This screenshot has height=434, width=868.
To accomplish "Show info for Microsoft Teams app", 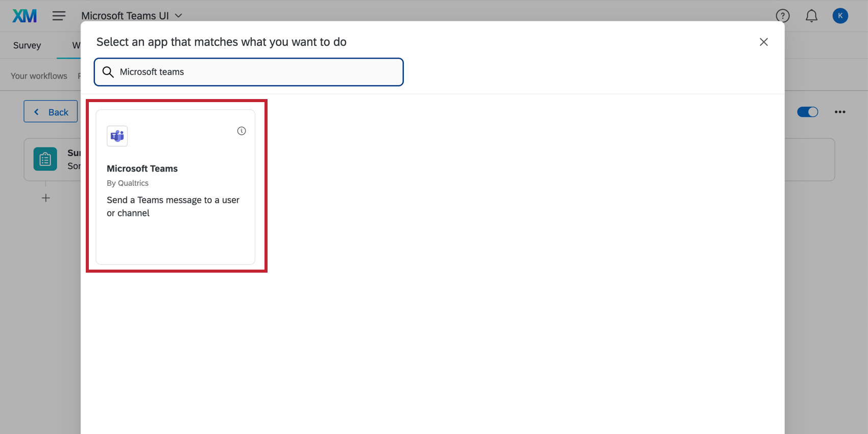I will 242,131.
